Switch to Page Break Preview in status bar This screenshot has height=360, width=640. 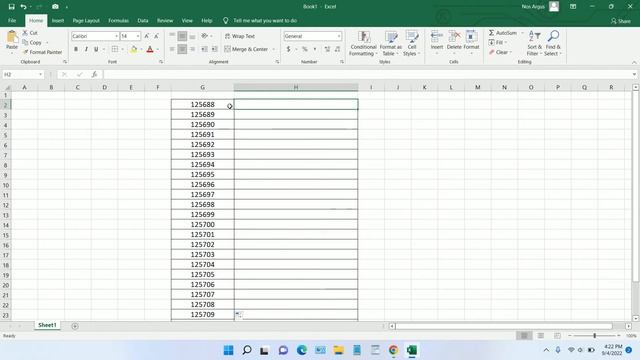tap(557, 336)
